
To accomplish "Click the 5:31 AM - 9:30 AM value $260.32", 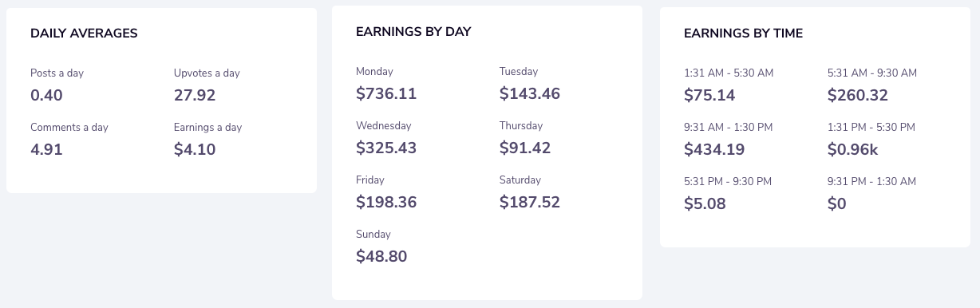I will coord(858,96).
